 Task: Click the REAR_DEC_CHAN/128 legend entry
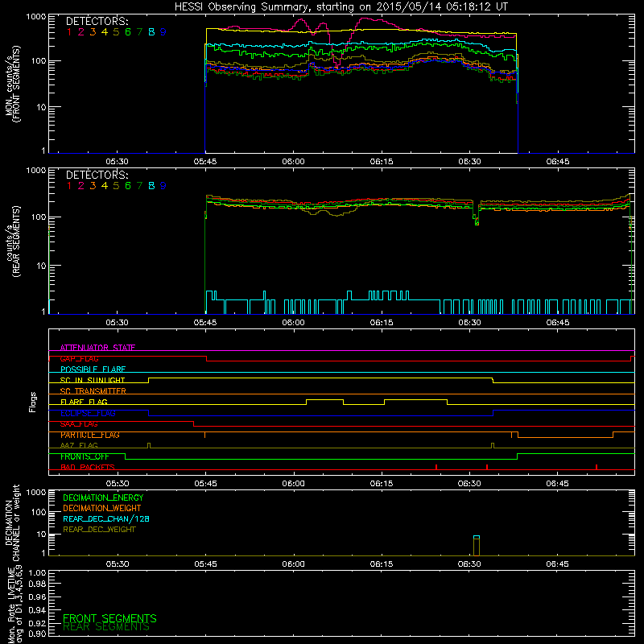coord(106,518)
